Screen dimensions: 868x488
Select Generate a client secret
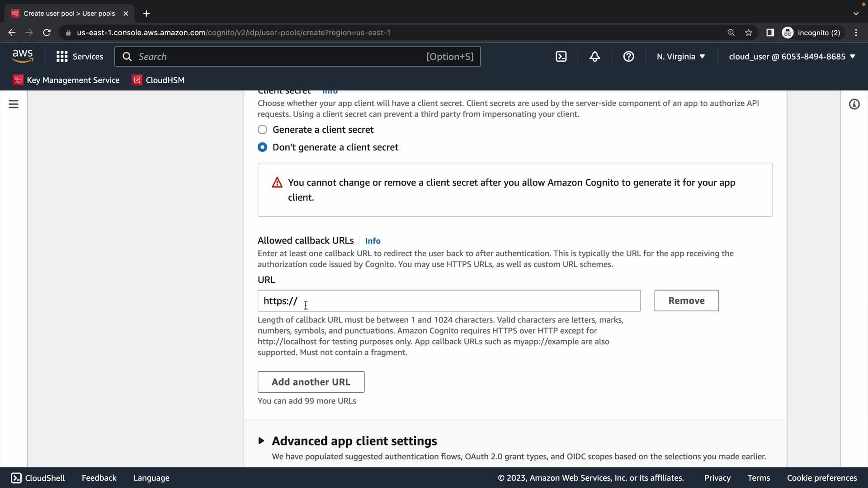[x=263, y=130]
